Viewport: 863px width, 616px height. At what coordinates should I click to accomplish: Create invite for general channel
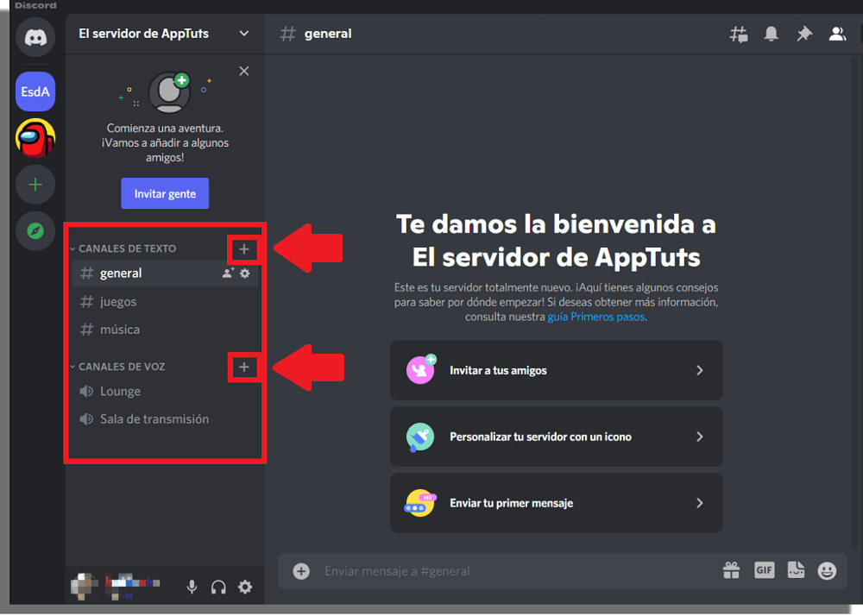228,273
